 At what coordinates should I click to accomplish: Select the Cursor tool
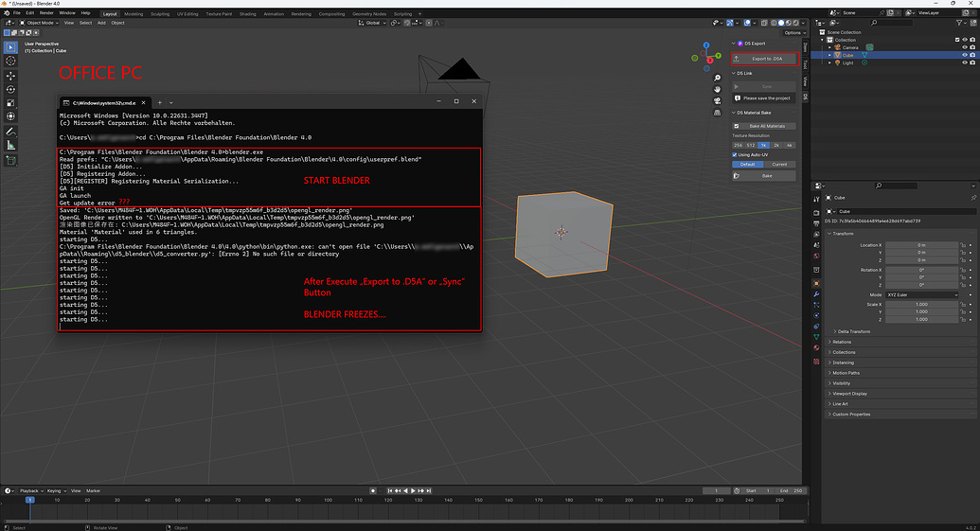(10, 62)
